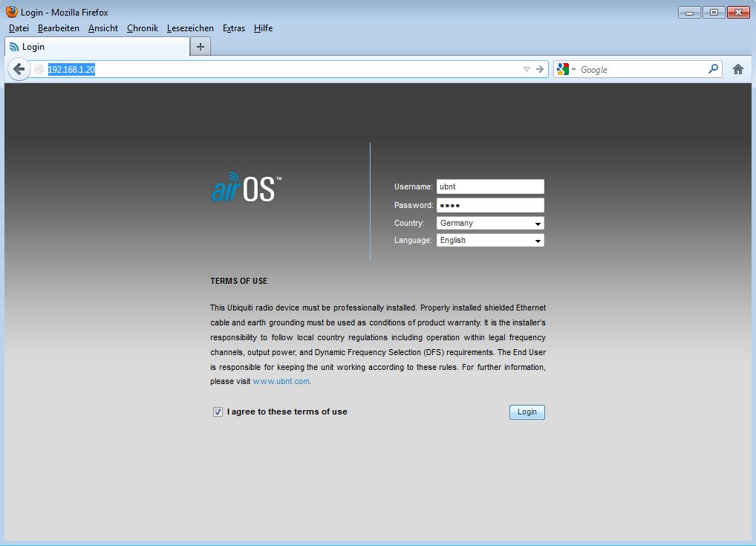This screenshot has width=756, height=546.
Task: Click the Google search engine icon
Action: 562,69
